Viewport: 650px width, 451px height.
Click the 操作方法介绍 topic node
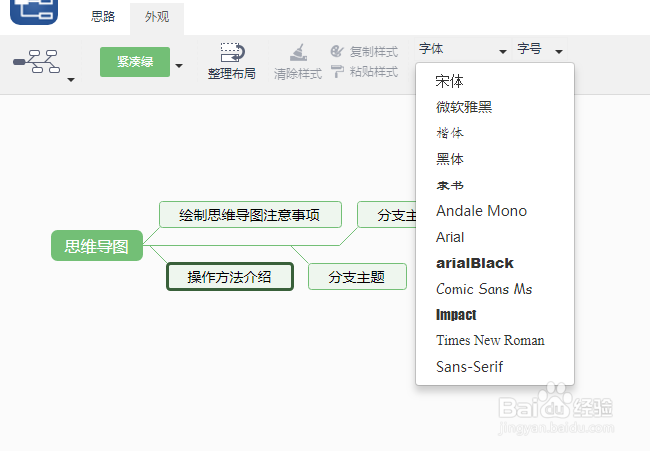tap(230, 277)
